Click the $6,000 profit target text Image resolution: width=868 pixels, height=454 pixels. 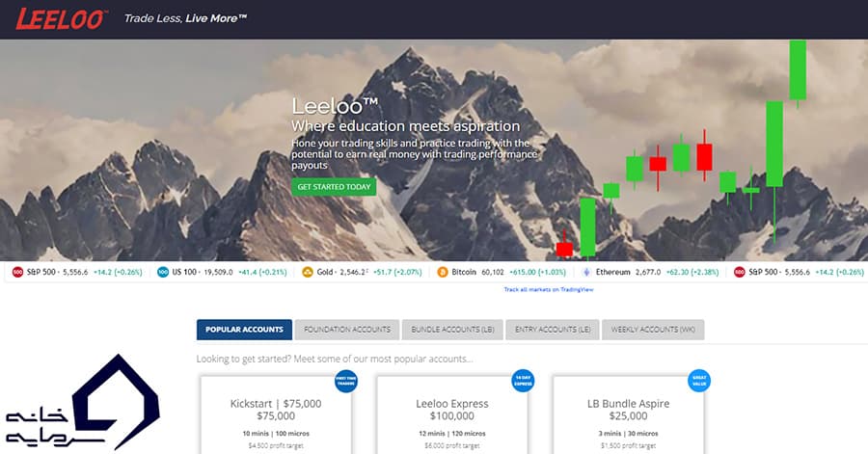coord(452,445)
